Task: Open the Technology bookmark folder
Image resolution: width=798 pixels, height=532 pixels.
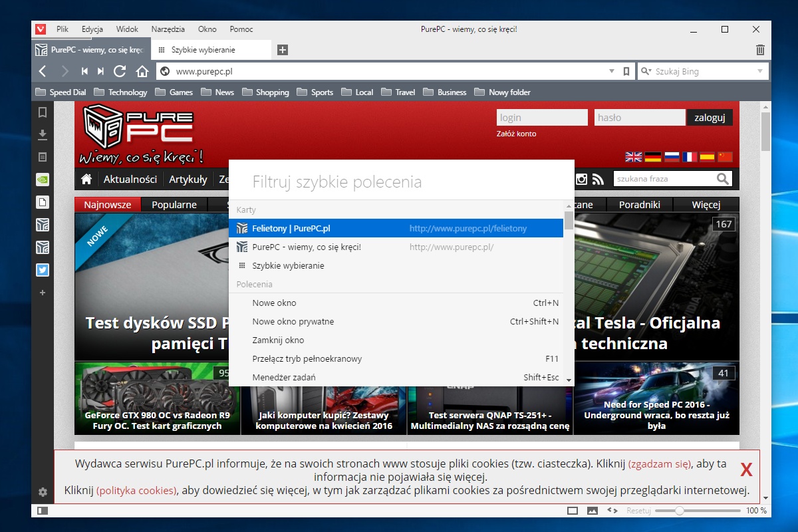Action: point(120,92)
